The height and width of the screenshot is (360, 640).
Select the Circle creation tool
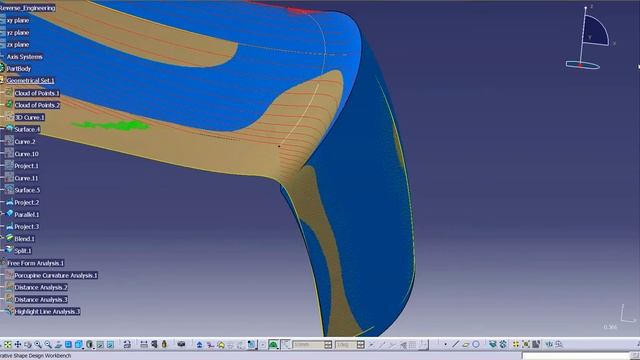click(x=476, y=344)
